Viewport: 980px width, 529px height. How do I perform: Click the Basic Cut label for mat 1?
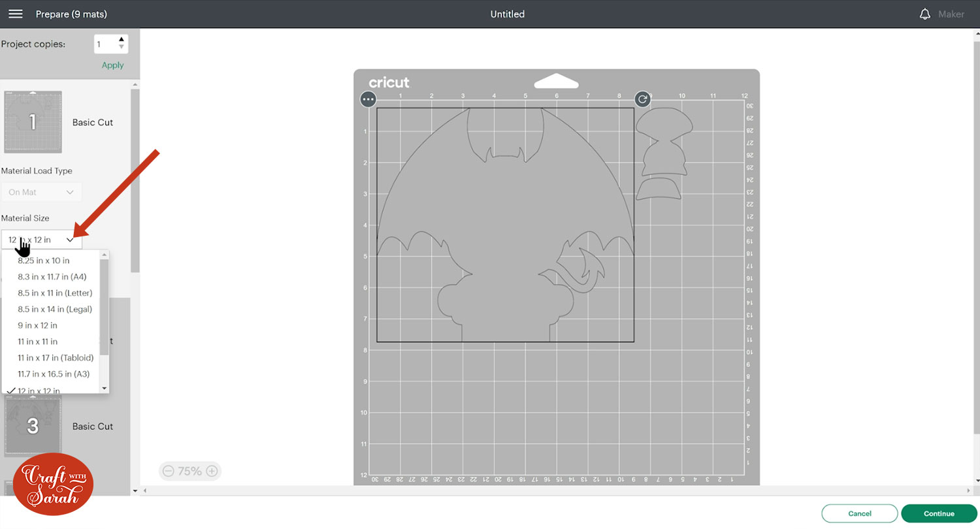(x=93, y=122)
